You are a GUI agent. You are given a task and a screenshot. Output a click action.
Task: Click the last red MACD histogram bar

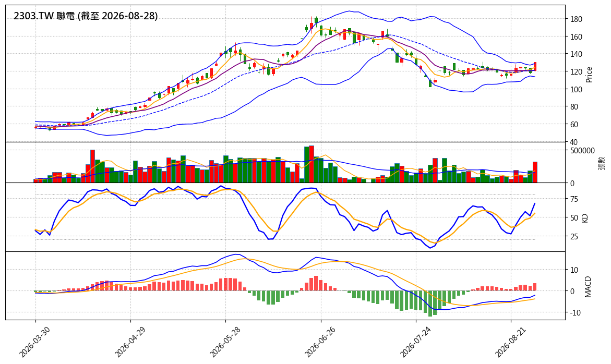pos(535,287)
